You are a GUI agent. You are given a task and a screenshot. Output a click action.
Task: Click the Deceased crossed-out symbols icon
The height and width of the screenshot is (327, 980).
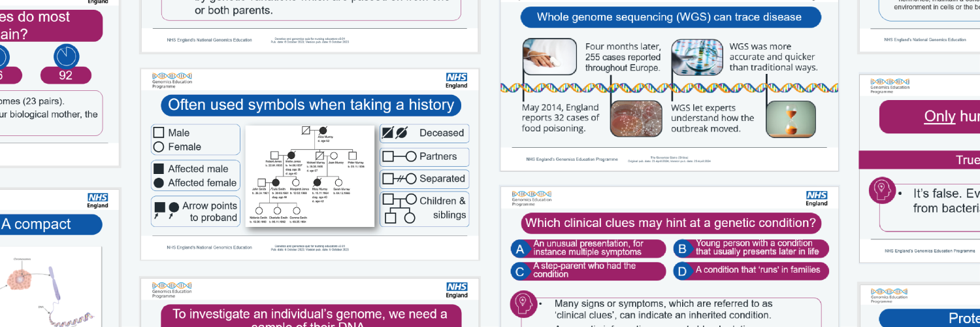coord(395,133)
